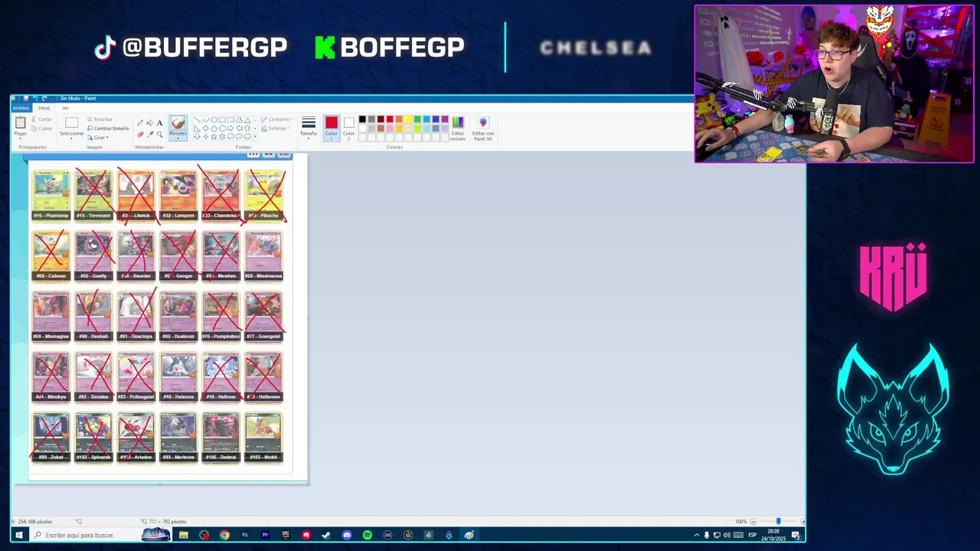The width and height of the screenshot is (980, 551).
Task: Open the Rellenar fill dropdown
Action: pyautogui.click(x=275, y=129)
